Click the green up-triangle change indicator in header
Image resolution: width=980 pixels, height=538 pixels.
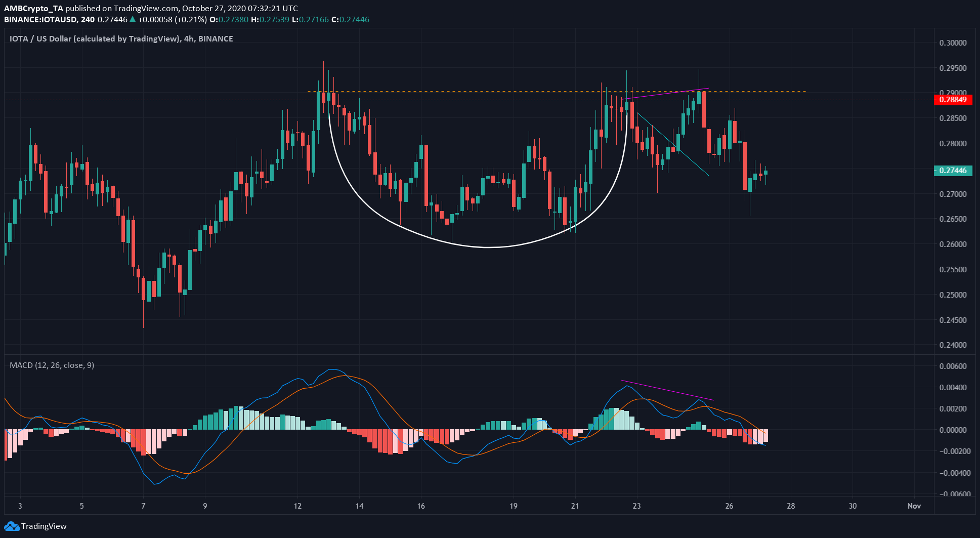(x=133, y=20)
